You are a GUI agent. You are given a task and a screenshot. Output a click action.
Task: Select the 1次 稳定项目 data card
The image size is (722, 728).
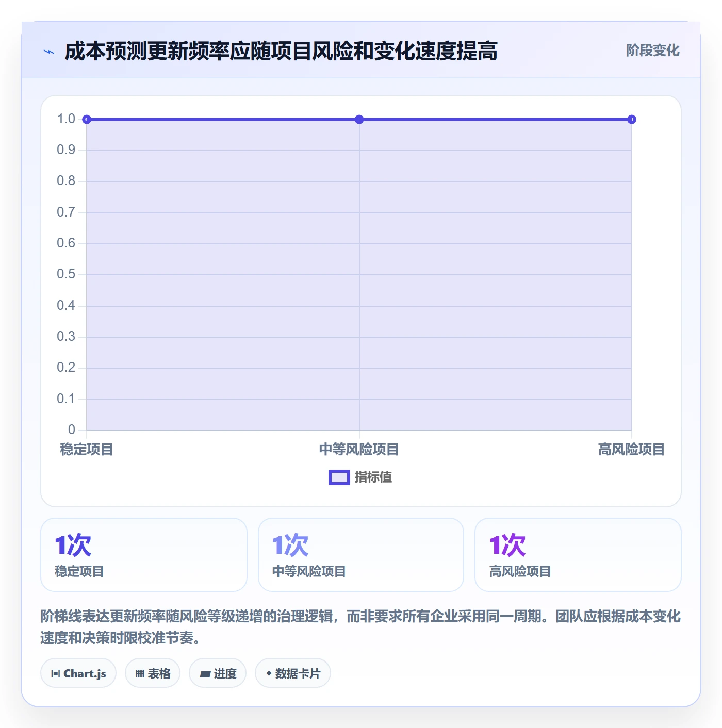[144, 555]
